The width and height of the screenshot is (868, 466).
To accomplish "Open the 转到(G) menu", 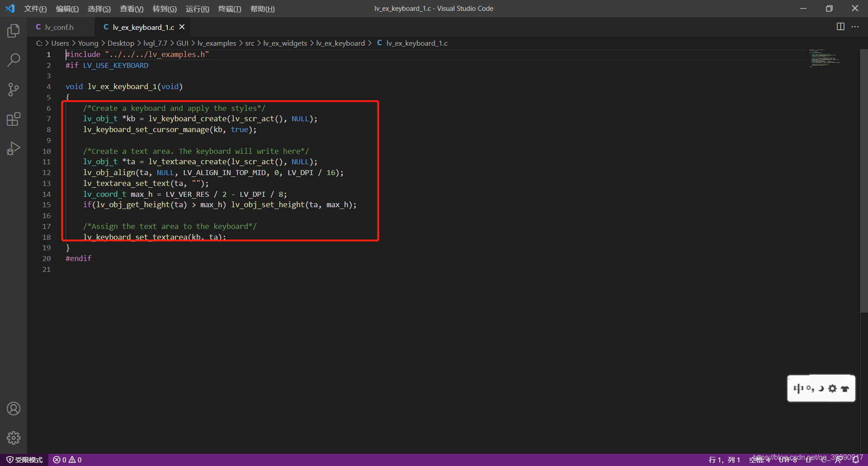I will tap(165, 9).
